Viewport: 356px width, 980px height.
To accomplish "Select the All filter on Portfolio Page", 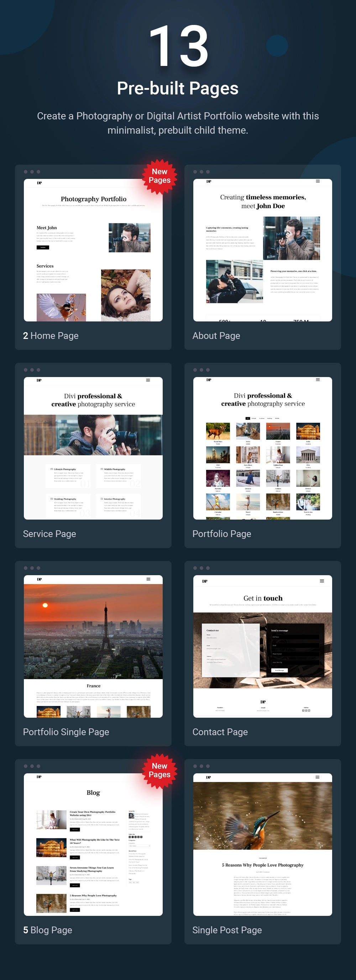I will (x=248, y=418).
